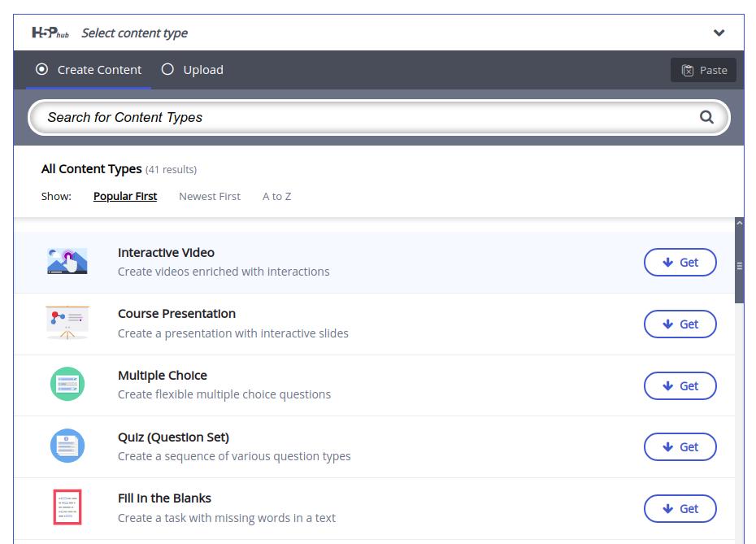The width and height of the screenshot is (756, 544).
Task: Sort content types by Popular First
Action: pos(125,196)
